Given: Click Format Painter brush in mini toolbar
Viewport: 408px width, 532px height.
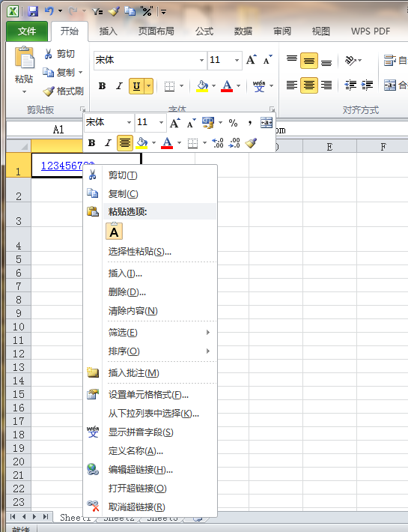Looking at the screenshot, I should (x=251, y=143).
